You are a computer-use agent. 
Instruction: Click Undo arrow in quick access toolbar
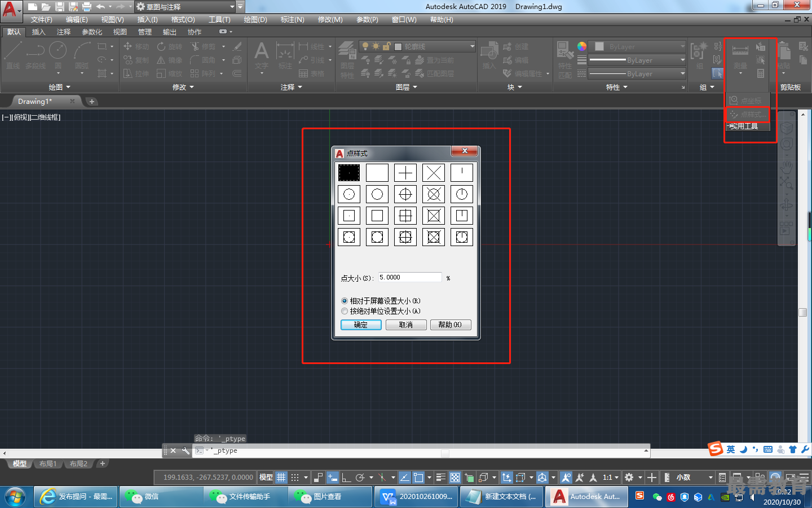100,7
